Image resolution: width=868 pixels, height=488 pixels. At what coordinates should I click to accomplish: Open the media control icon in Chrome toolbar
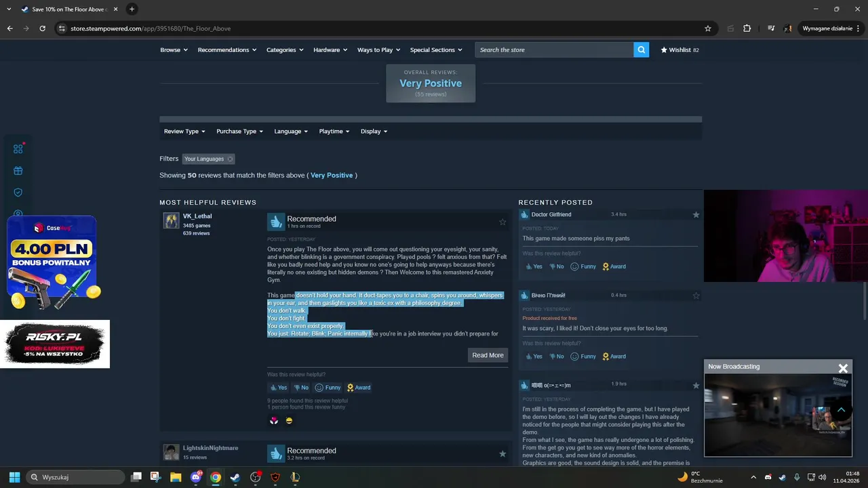pos(771,28)
